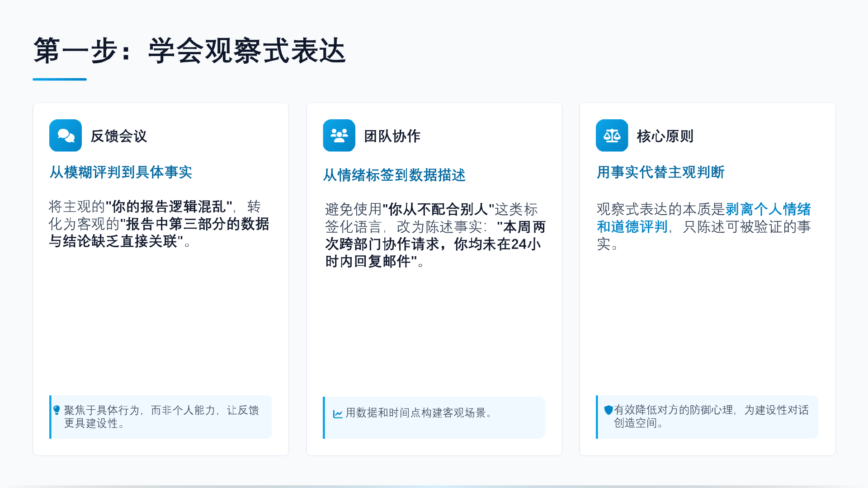The width and height of the screenshot is (868, 488).
Task: Click the 聚焦于具体行为 callout box
Action: (x=160, y=417)
